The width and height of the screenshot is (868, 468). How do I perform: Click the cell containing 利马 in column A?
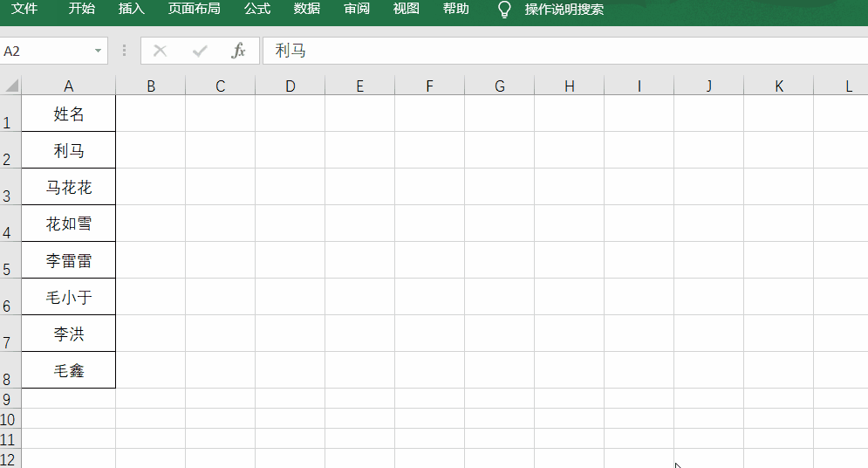pos(69,150)
